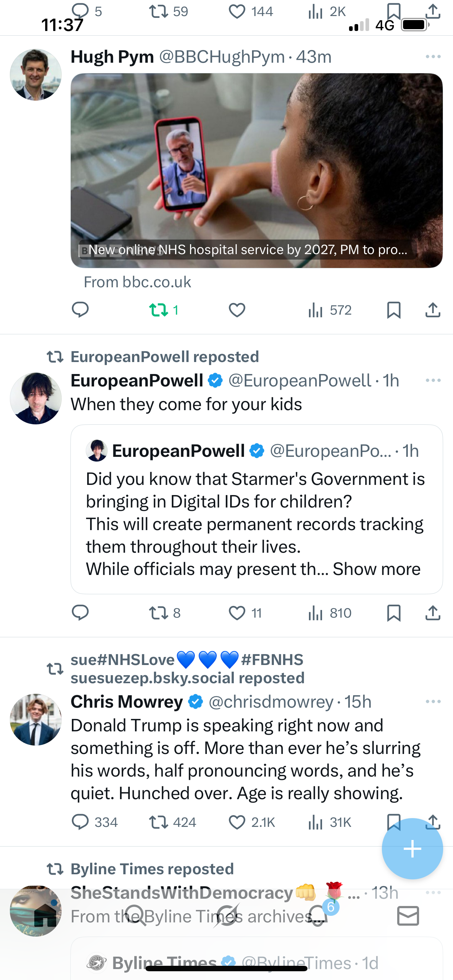Open the Notifications tab with badge 6

318,916
